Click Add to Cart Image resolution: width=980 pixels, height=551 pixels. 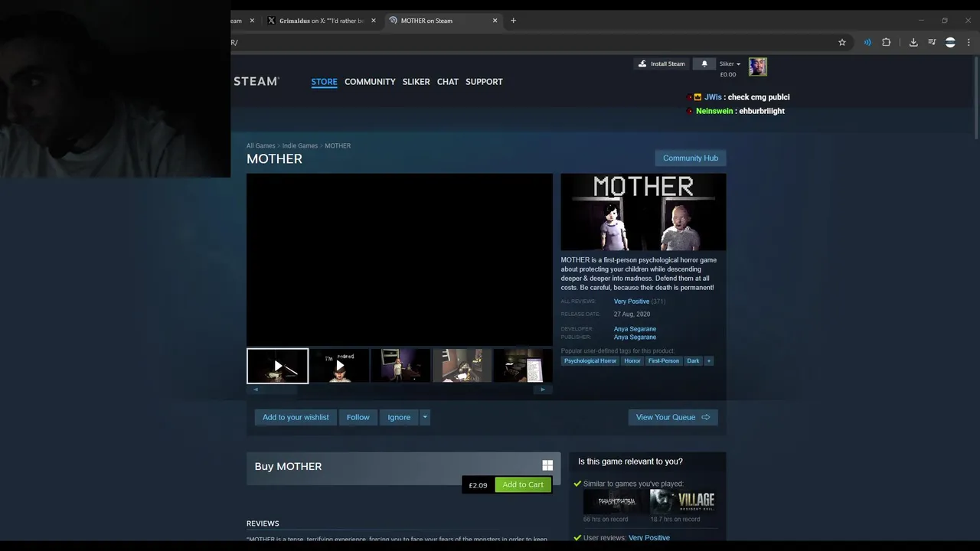point(523,484)
